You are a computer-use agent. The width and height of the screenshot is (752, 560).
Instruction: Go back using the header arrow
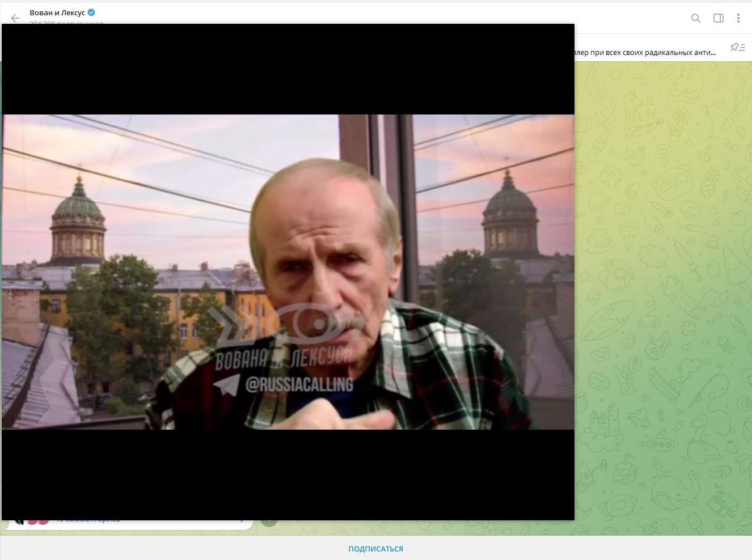15,18
